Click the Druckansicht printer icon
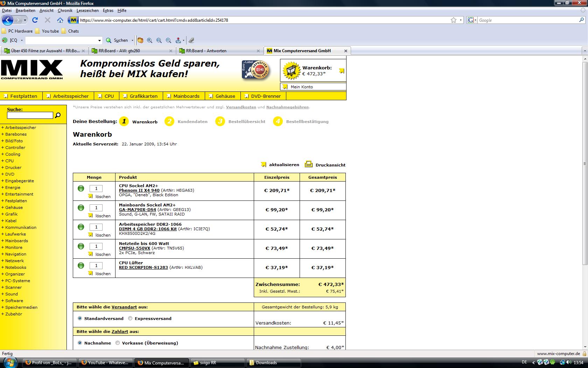The width and height of the screenshot is (588, 368). pos(308,164)
